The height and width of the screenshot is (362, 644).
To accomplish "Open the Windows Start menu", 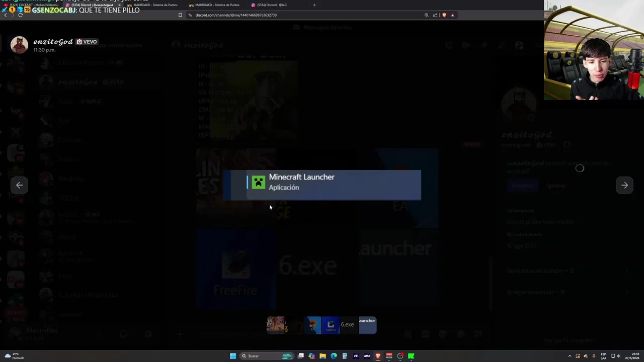I will [233, 356].
